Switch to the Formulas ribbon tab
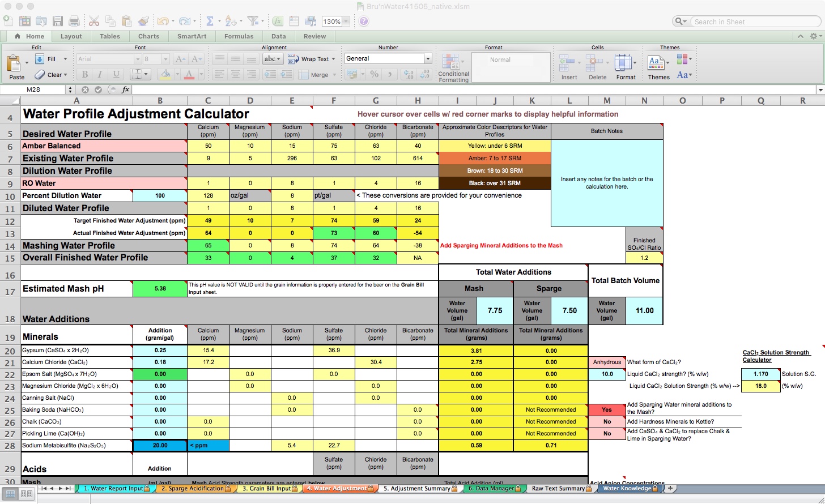Viewport: 825px width, 504px height. click(239, 36)
